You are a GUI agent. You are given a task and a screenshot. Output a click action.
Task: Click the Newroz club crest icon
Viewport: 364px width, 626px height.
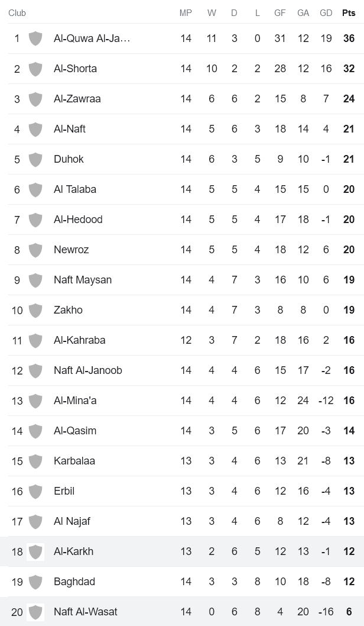[x=35, y=250]
